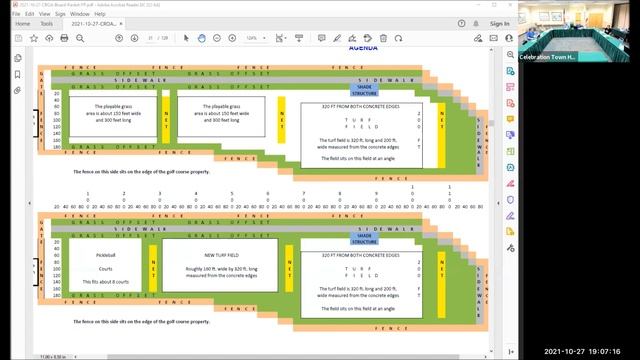Open the red pen tool above Protect shield

click(x=510, y=184)
